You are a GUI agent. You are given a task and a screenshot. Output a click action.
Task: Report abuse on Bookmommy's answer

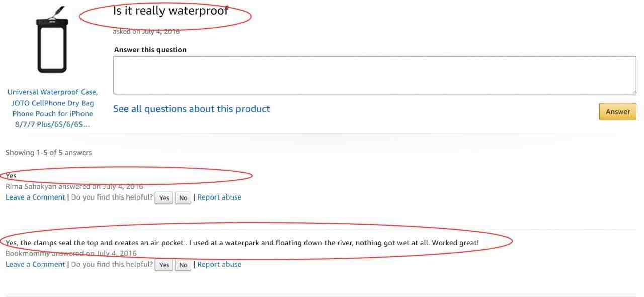[219, 265]
